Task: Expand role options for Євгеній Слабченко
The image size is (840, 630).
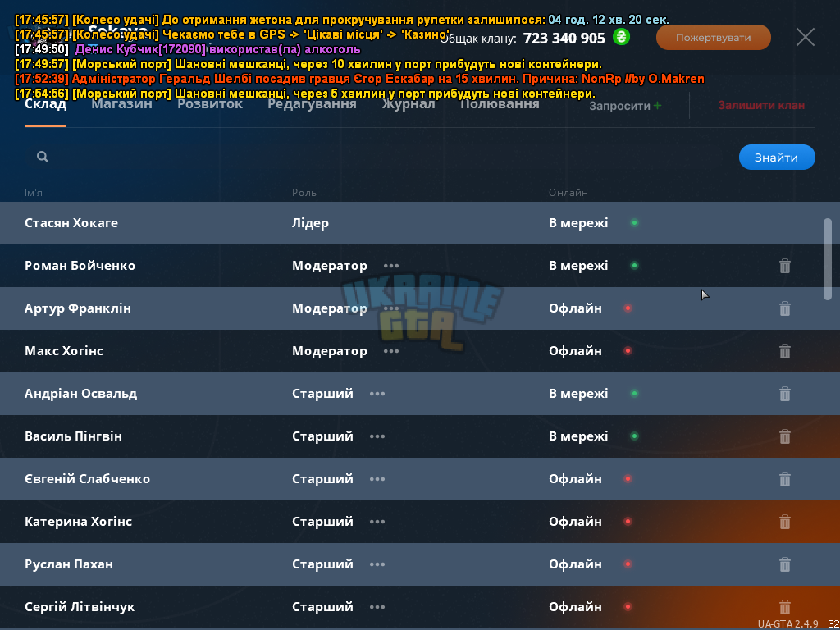Action: point(377,479)
